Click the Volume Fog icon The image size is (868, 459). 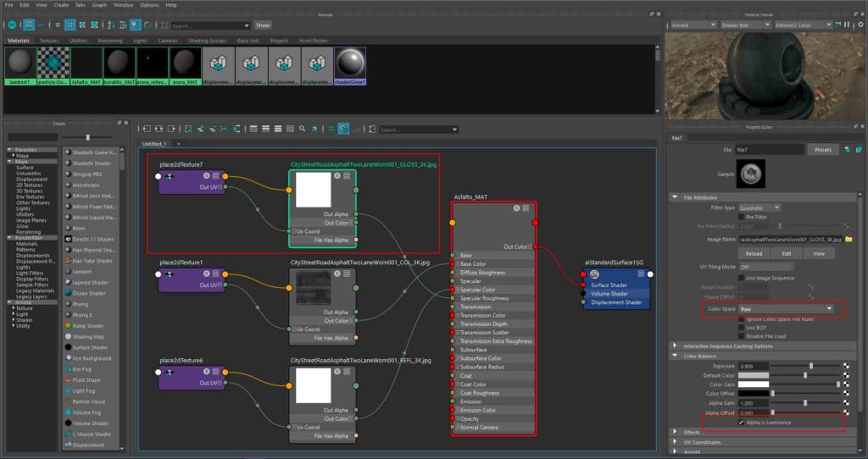[67, 412]
